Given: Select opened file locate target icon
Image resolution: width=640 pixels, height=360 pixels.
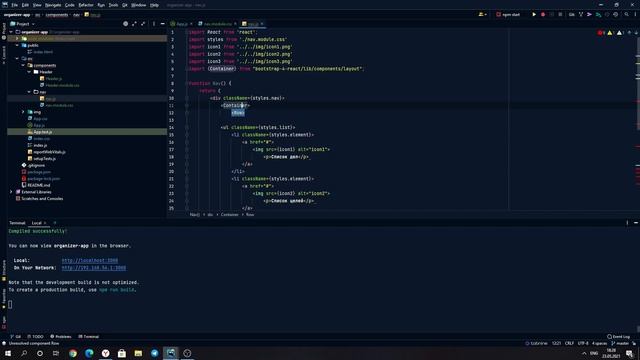Looking at the screenshot, I should pos(125,24).
